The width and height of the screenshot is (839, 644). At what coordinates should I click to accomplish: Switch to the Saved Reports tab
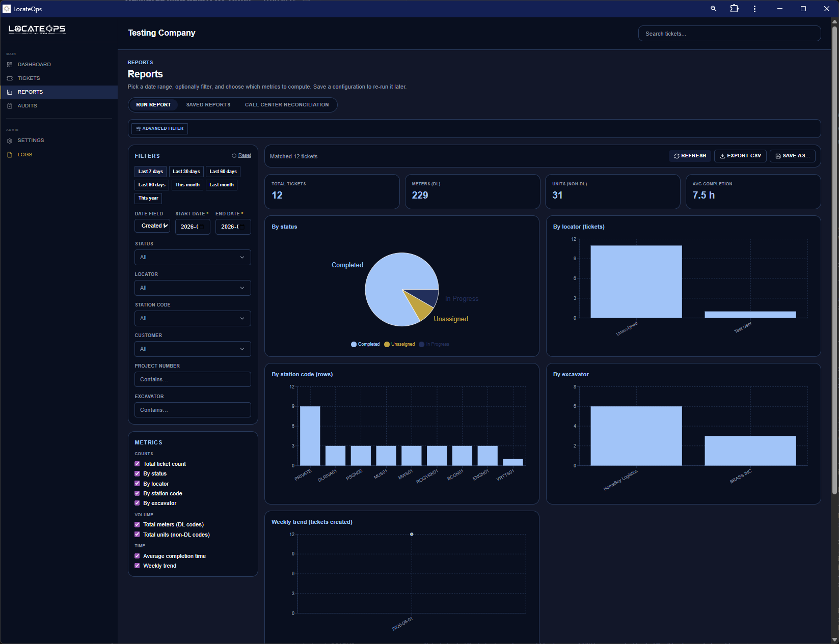[x=208, y=105]
